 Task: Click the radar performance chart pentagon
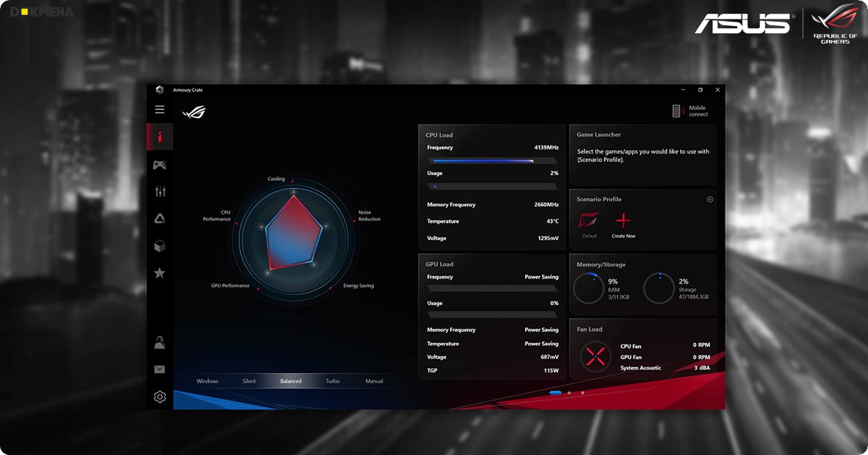(294, 233)
